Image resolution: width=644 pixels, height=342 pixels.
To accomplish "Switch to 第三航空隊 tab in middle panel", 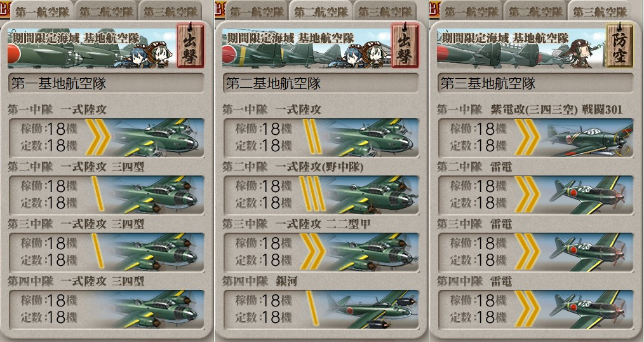I will (x=385, y=11).
